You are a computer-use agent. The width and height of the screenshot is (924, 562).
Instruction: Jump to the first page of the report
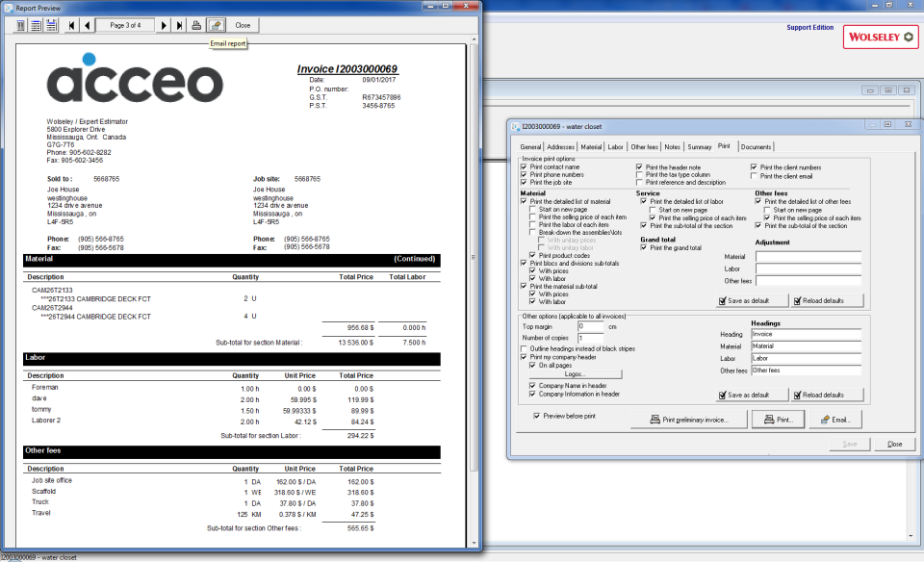pos(71,25)
